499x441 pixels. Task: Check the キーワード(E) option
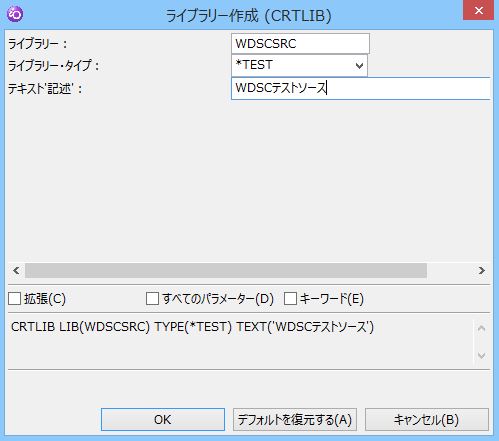290,298
